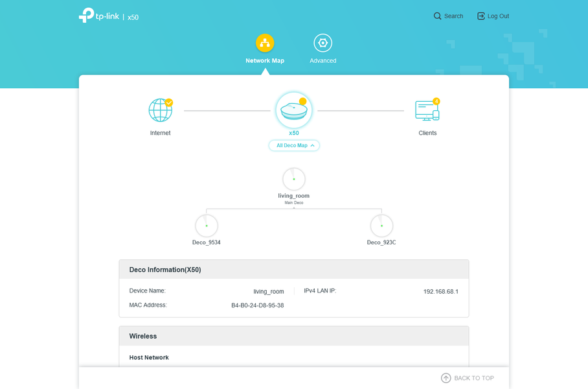
Task: Log out of the Deco interface
Action: 493,16
